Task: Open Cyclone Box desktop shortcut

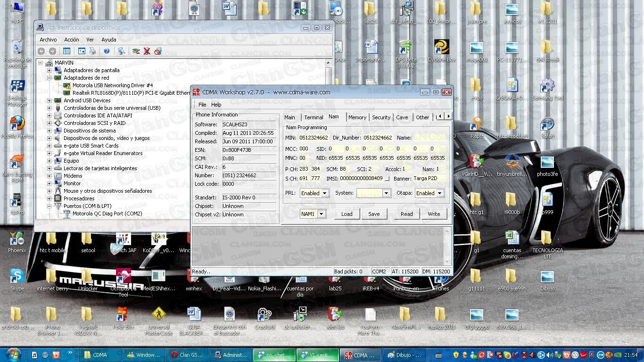Action: [x=441, y=50]
